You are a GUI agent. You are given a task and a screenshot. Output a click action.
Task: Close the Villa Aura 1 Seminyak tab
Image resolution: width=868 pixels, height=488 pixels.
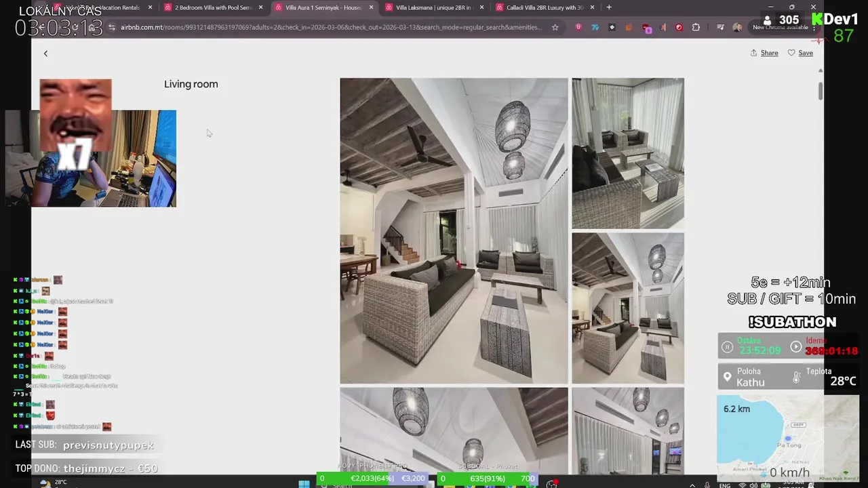371,7
